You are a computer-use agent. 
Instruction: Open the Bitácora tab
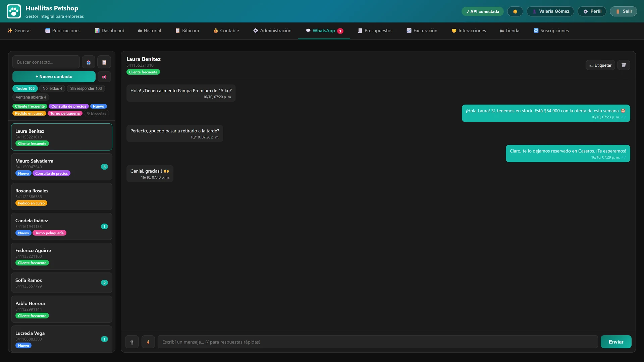[x=187, y=31]
